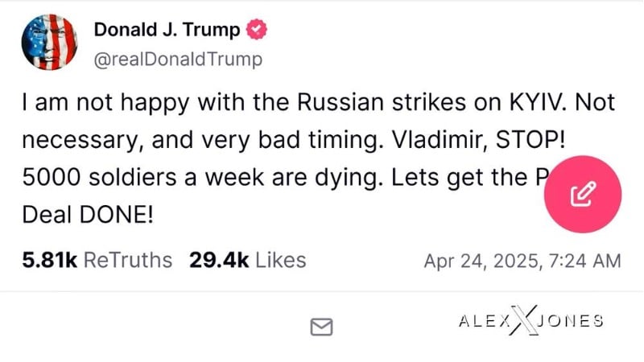View the 29.4k Likes list
644x362 pixels.
tap(248, 260)
